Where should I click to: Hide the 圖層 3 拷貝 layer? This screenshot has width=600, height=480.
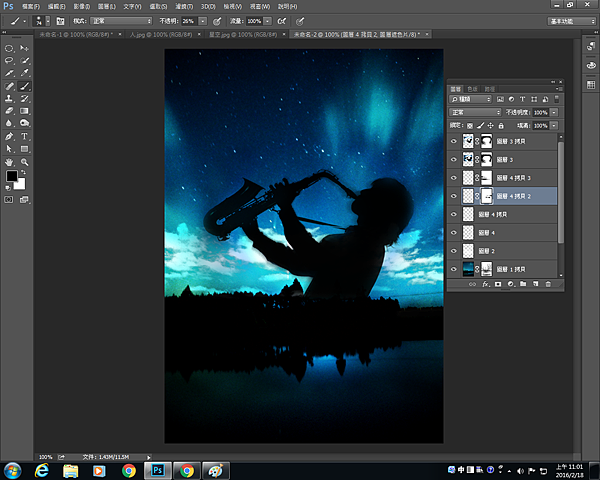pos(454,142)
